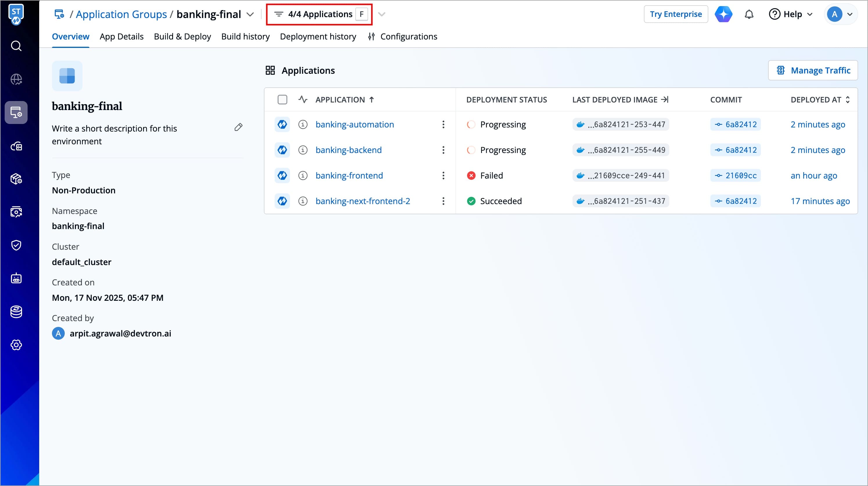Image resolution: width=868 pixels, height=486 pixels.
Task: Switch to the Build & Deploy tab
Action: 182,36
